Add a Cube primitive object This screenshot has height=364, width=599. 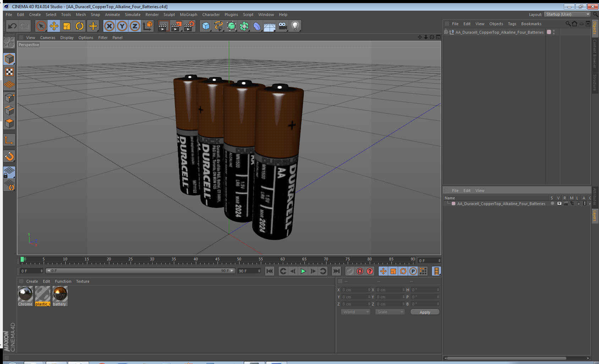(x=206, y=26)
